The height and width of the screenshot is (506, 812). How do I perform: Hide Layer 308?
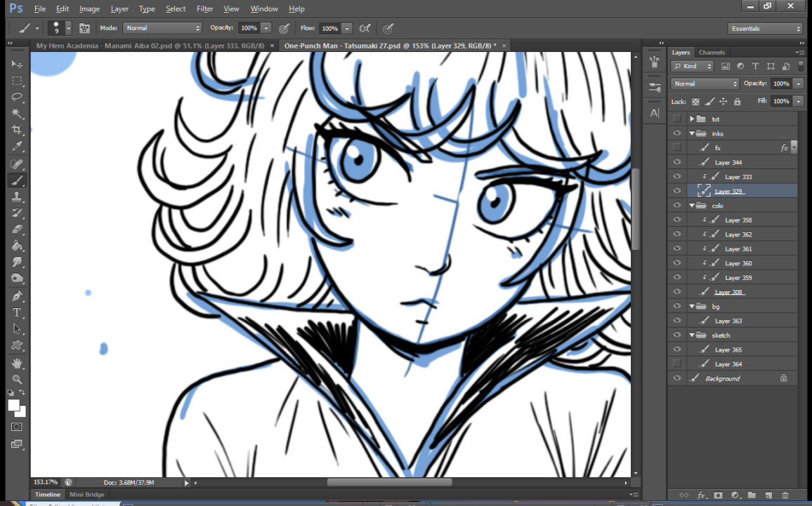(x=677, y=292)
